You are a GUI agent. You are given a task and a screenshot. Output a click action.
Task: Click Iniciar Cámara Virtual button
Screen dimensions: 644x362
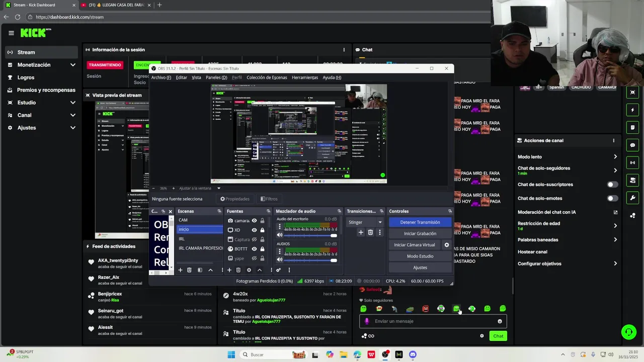[414, 245]
